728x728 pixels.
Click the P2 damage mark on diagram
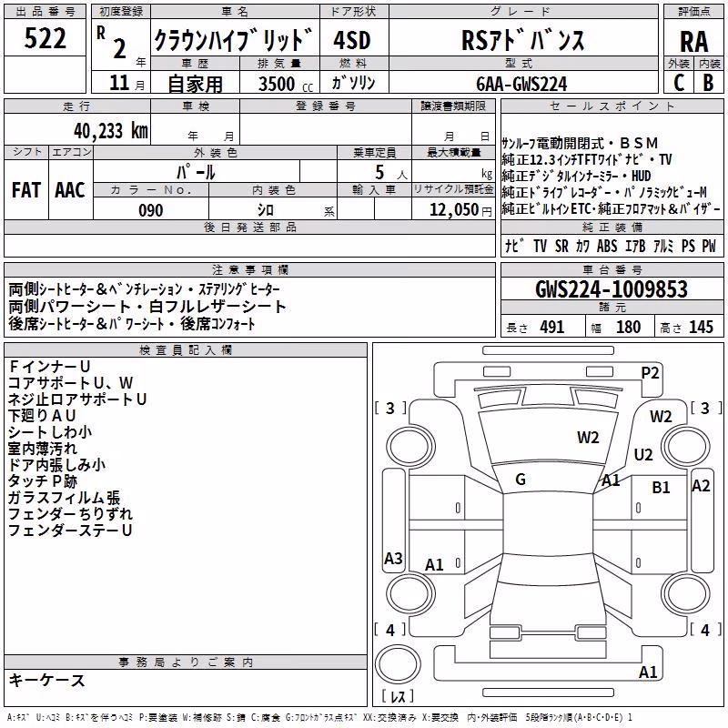pos(650,372)
